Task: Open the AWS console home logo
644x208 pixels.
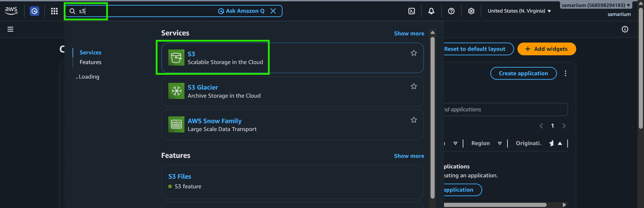Action: point(11,11)
